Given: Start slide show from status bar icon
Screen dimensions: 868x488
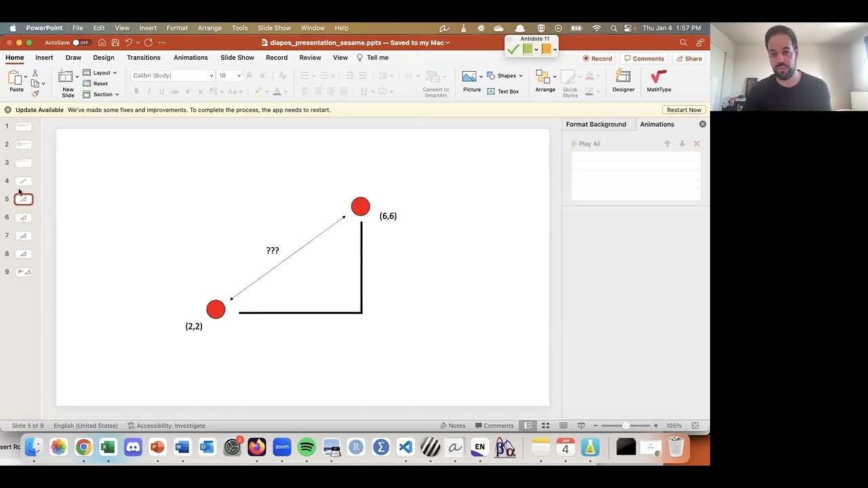Looking at the screenshot, I should pos(580,426).
